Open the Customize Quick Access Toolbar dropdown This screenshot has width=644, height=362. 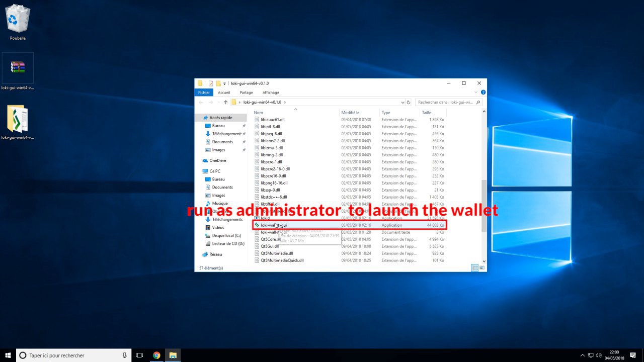coord(224,83)
